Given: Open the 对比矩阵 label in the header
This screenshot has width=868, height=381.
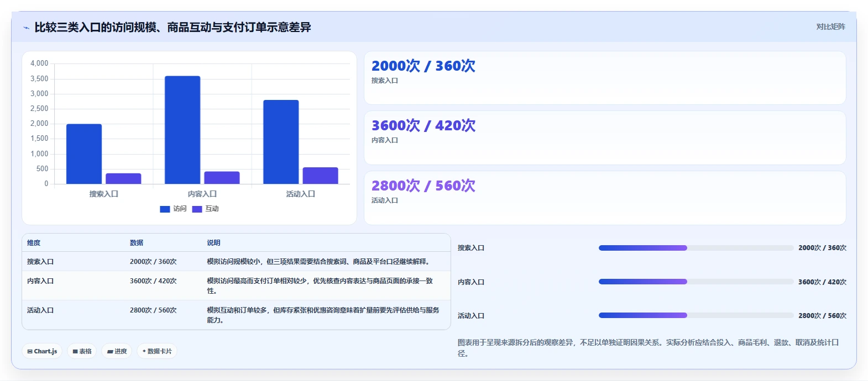Looking at the screenshot, I should point(830,27).
